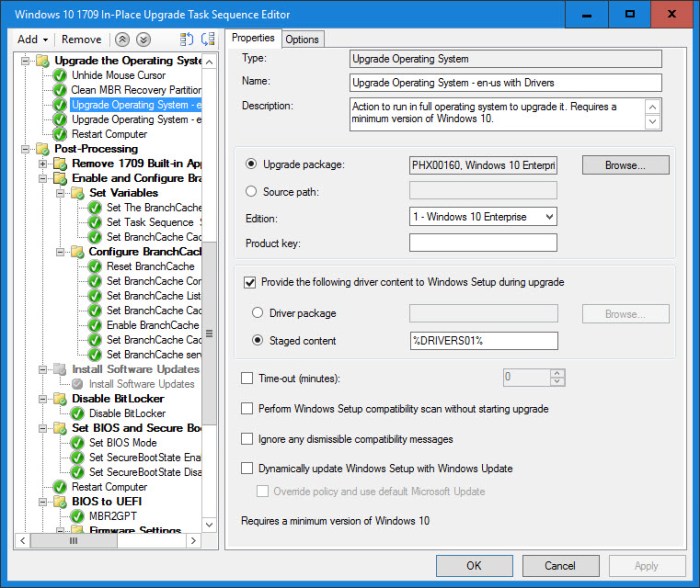This screenshot has height=588, width=700.
Task: Switch to the Options tab
Action: pyautogui.click(x=301, y=39)
